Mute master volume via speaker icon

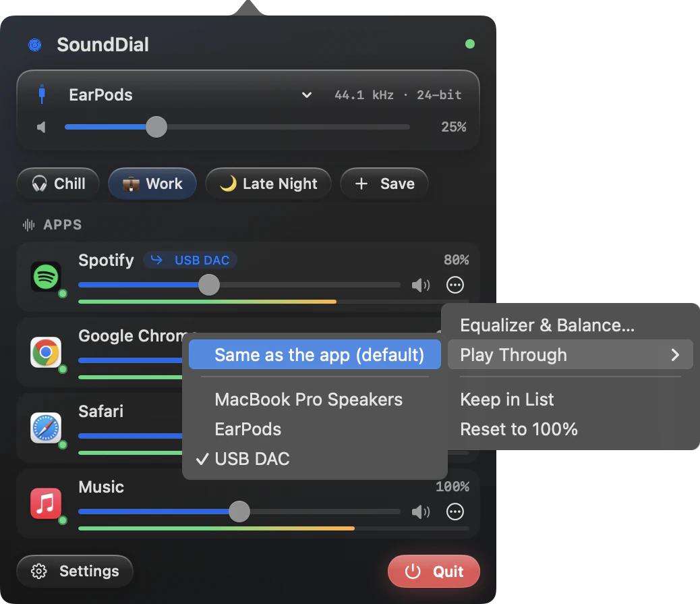click(41, 128)
